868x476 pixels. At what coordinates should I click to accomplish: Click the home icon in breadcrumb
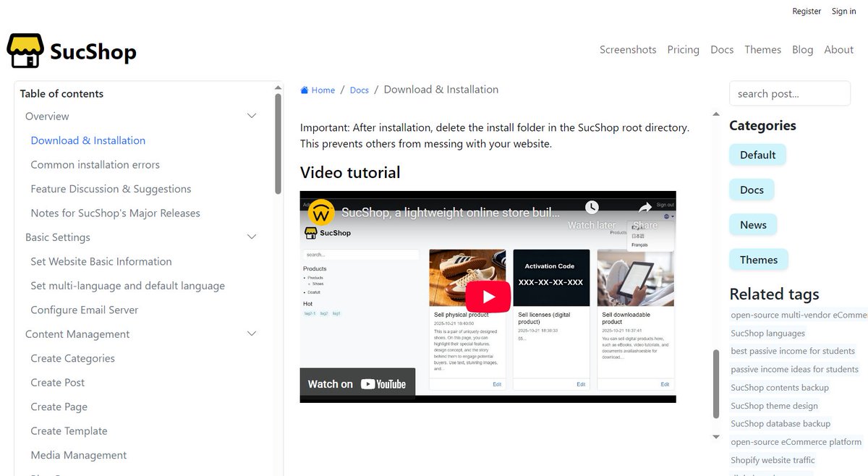[305, 90]
